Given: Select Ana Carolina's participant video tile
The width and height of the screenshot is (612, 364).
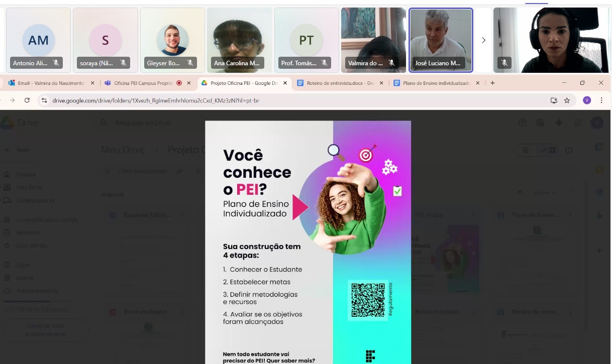Looking at the screenshot, I should click(239, 40).
